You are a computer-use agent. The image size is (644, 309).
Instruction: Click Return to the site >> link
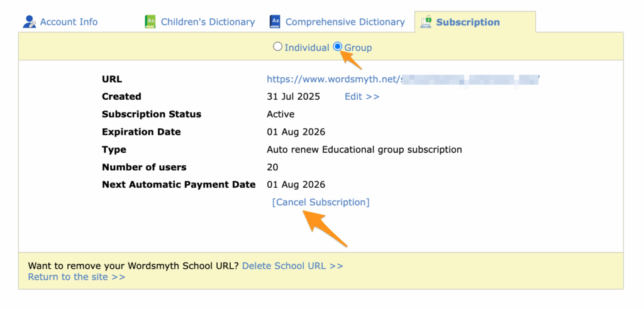[x=76, y=277]
